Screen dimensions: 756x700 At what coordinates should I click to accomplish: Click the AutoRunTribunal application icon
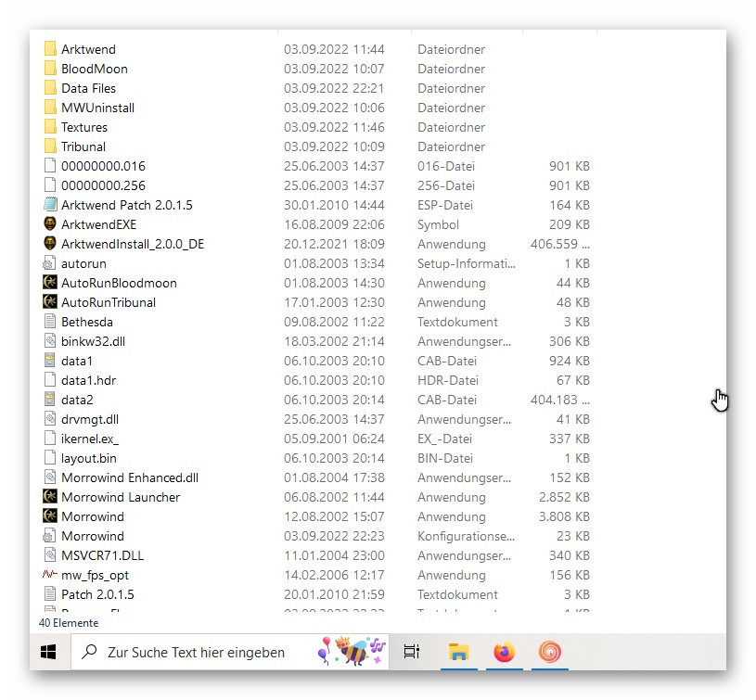click(x=50, y=302)
